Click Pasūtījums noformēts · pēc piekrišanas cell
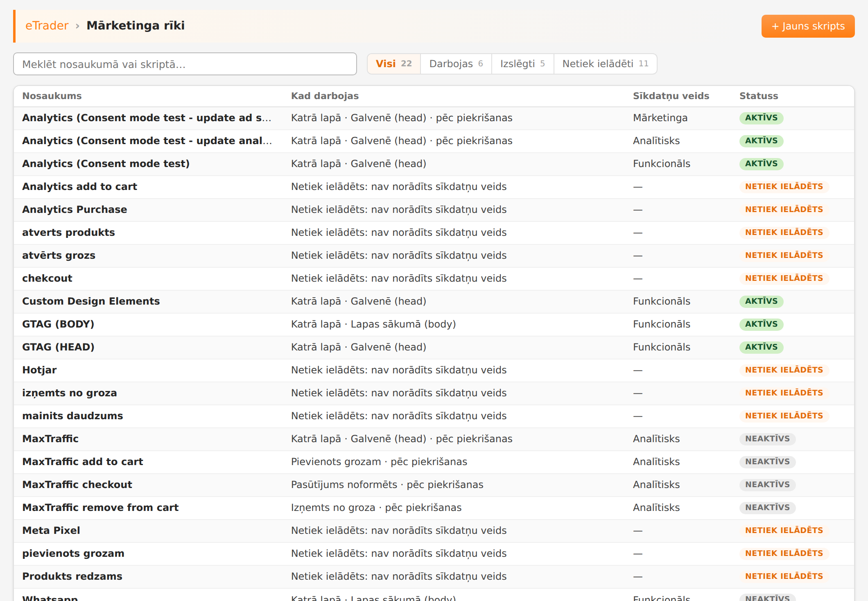Viewport: 868px width, 601px height. pyautogui.click(x=387, y=485)
